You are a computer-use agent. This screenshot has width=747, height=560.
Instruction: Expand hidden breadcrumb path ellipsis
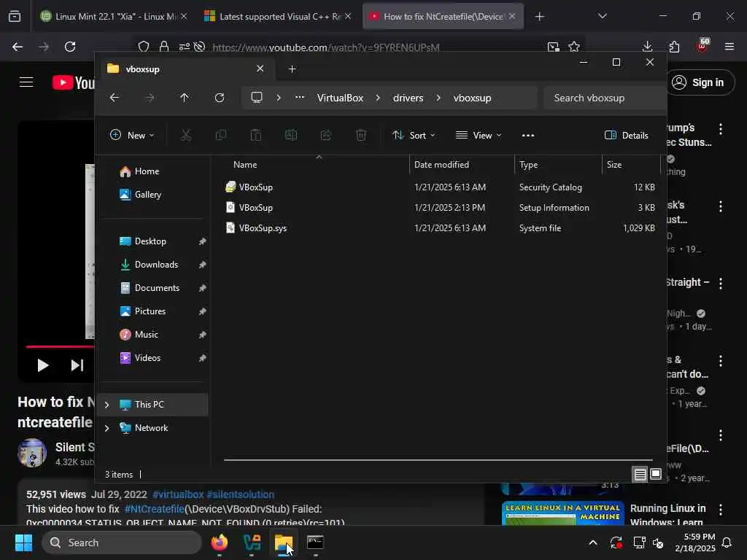pyautogui.click(x=300, y=97)
